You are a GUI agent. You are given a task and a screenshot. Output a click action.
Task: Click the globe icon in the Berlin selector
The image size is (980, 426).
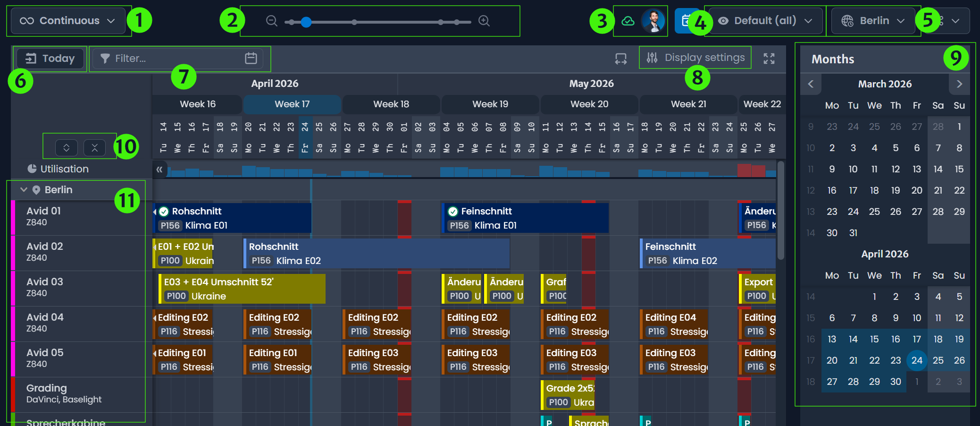(x=846, y=20)
